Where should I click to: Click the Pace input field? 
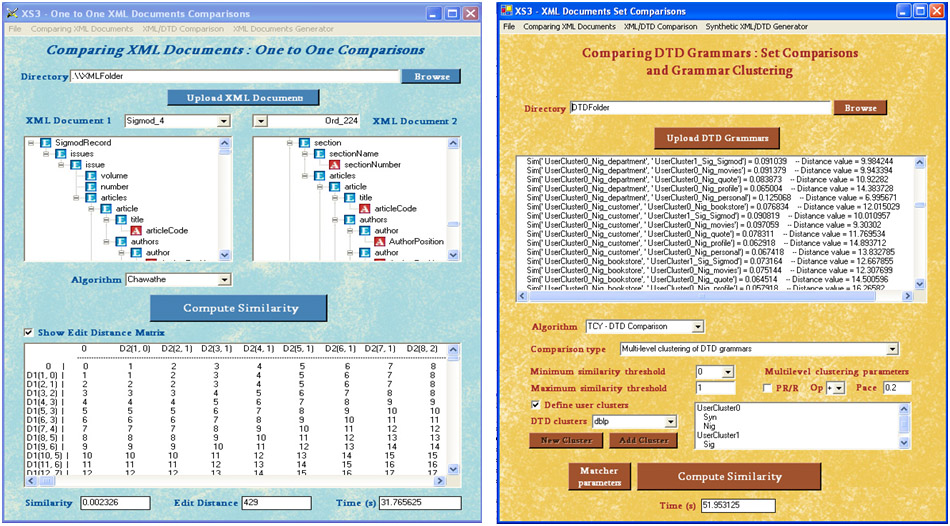(x=897, y=388)
